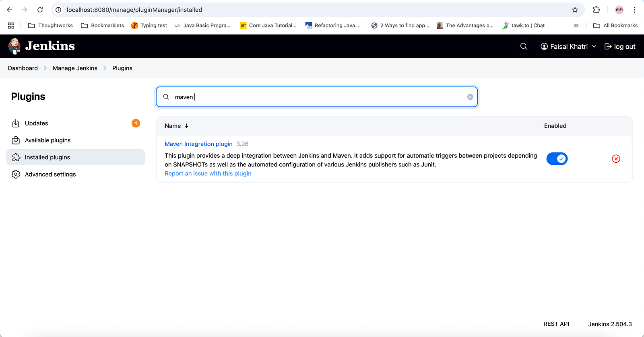Viewport: 644px width, 337px height.
Task: Open the Jenkins header search icon
Action: [x=524, y=47]
